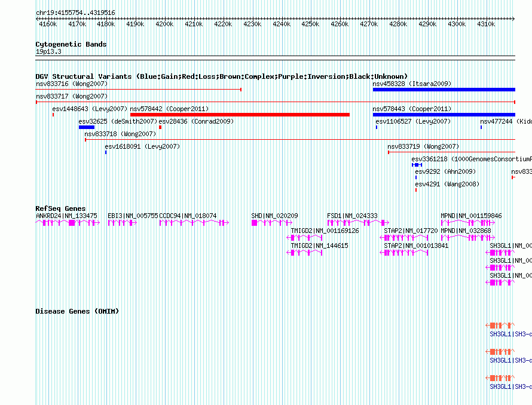Click the 4310k ruler tick label
532x405 pixels.
pyautogui.click(x=486, y=24)
